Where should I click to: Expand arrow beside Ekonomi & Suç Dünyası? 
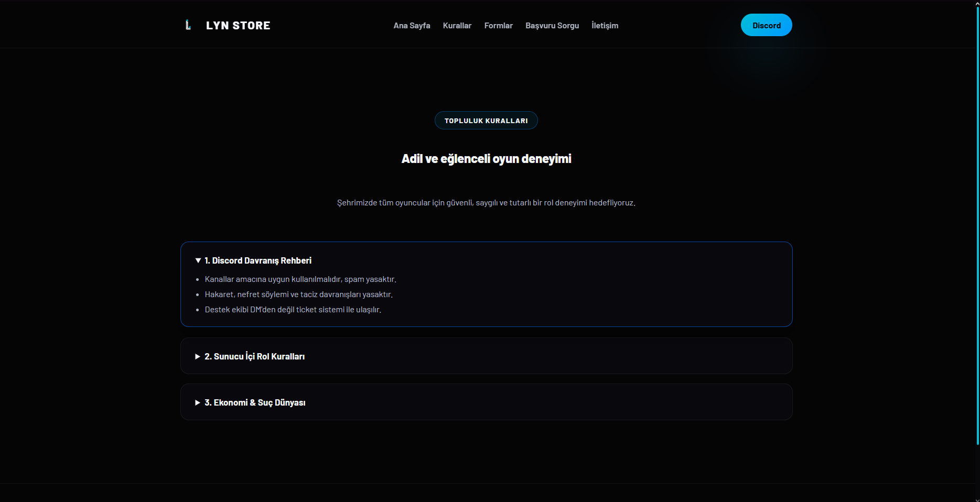[198, 402]
